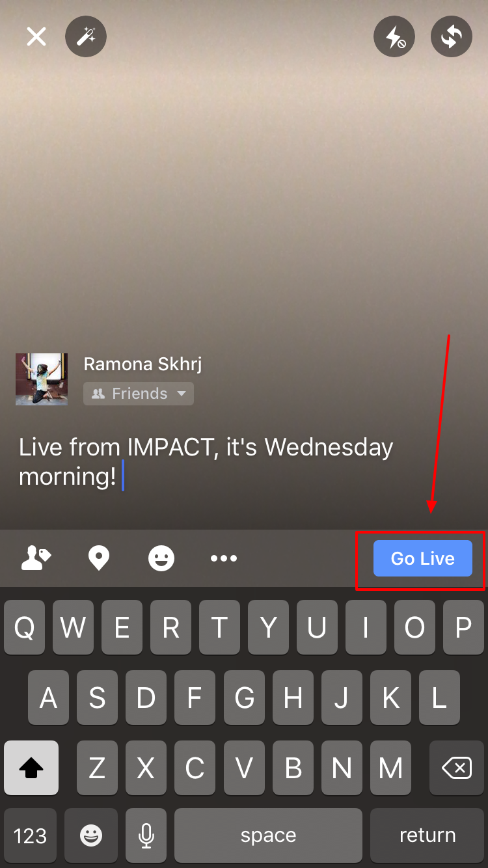Tag people with the person-tag icon
The width and height of the screenshot is (488, 868).
(x=36, y=558)
